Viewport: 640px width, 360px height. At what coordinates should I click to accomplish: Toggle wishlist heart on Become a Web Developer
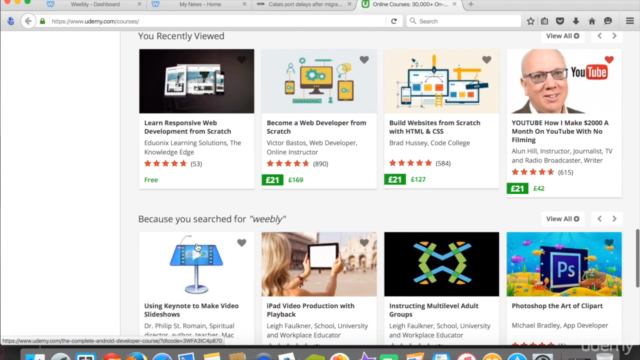[364, 60]
